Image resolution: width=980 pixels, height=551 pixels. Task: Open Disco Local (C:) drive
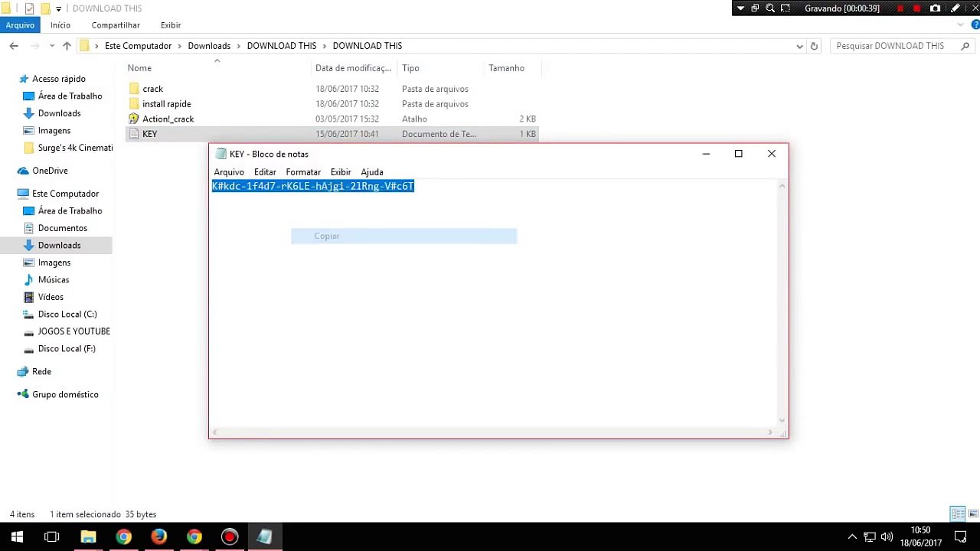(67, 315)
